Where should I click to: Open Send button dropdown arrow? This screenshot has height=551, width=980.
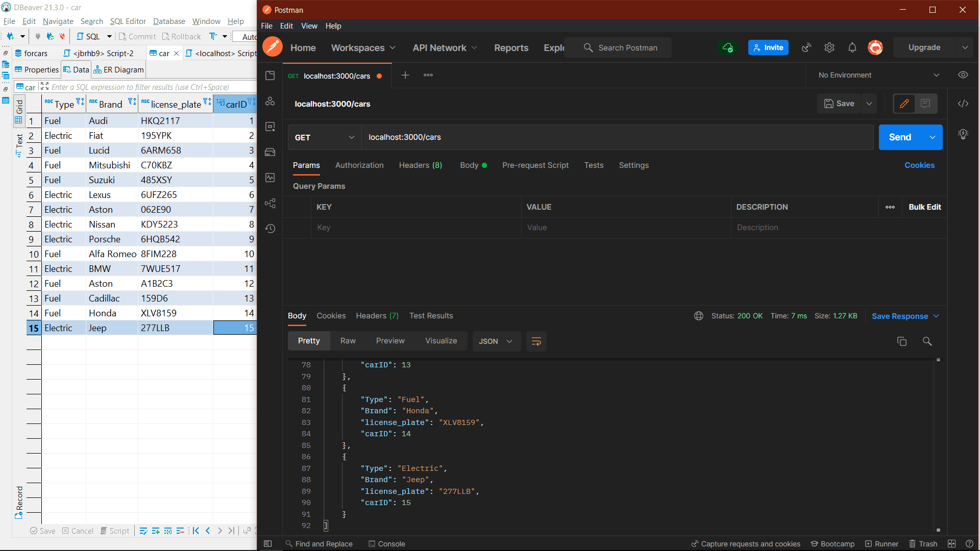[x=933, y=137]
